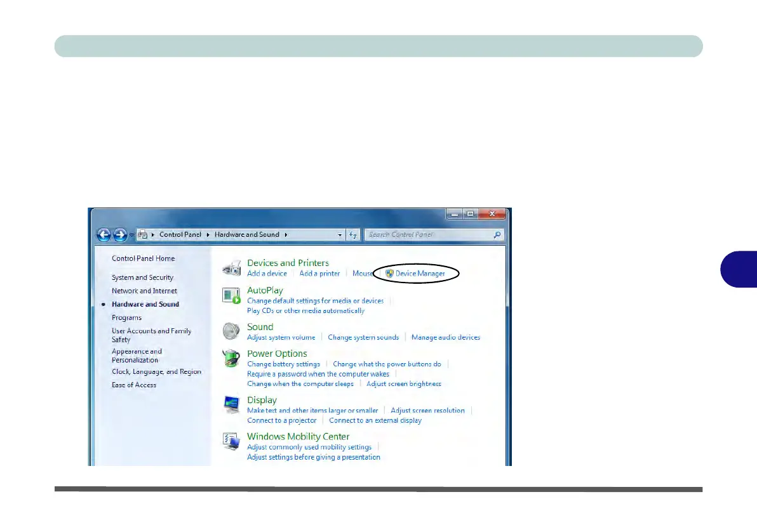Viewport: 757px width, 532px height.
Task: Click the Windows Mobility Center icon
Action: click(231, 441)
